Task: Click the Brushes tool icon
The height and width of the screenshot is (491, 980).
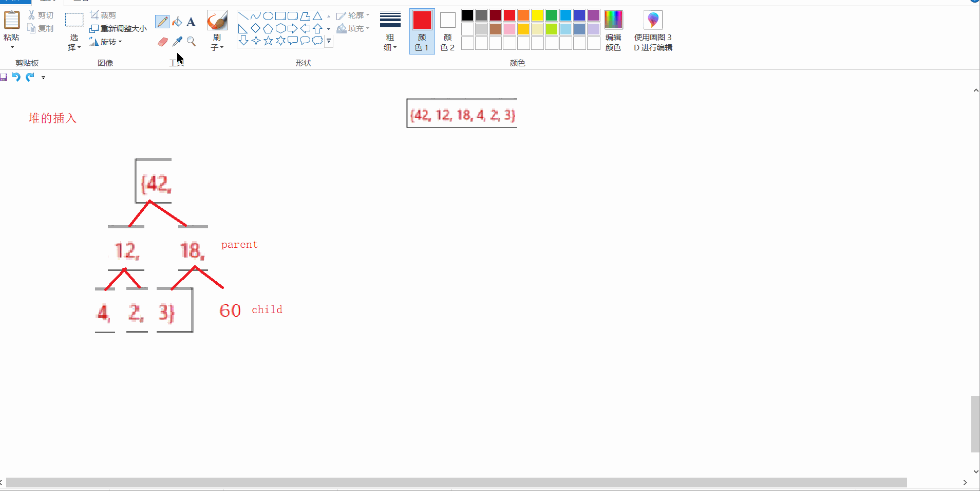Action: click(x=217, y=21)
